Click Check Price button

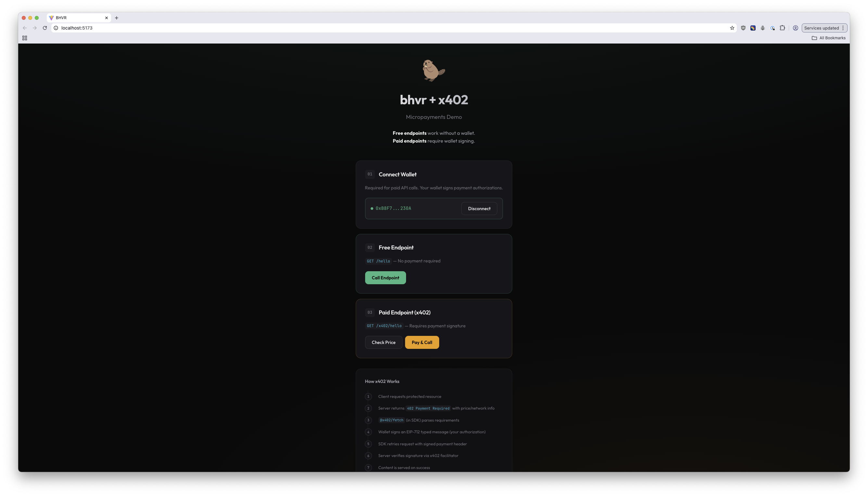(x=384, y=342)
